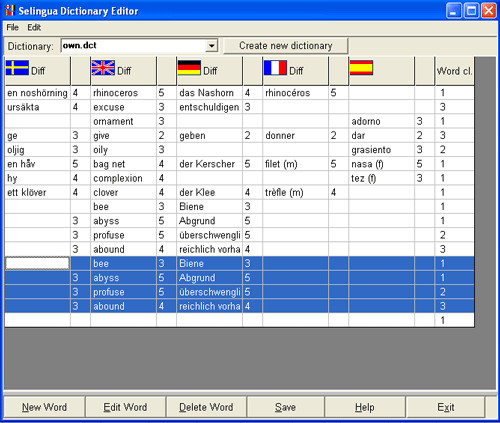This screenshot has width=500, height=423.
Task: Select the cell 'excuse'
Action: [123, 107]
